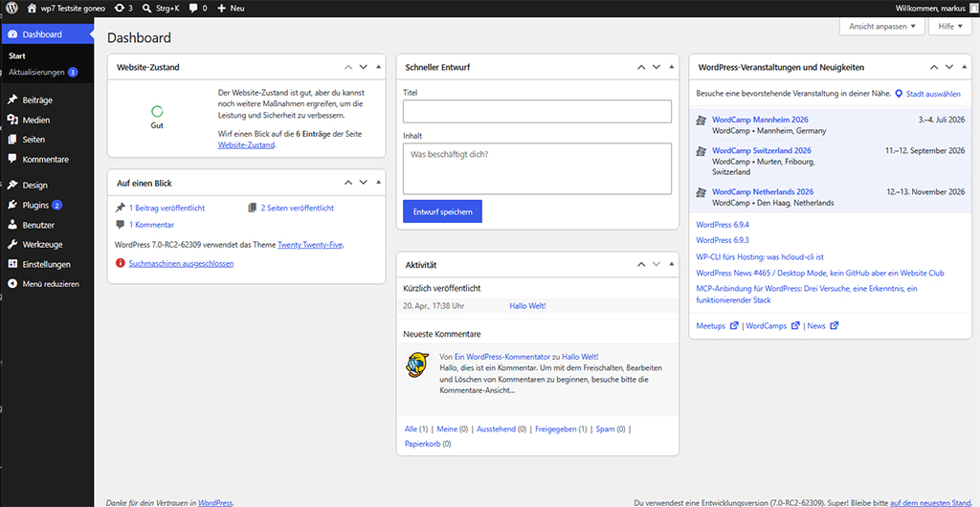Open WordPress 6.9.4 news link
980x507 pixels.
pyautogui.click(x=723, y=224)
